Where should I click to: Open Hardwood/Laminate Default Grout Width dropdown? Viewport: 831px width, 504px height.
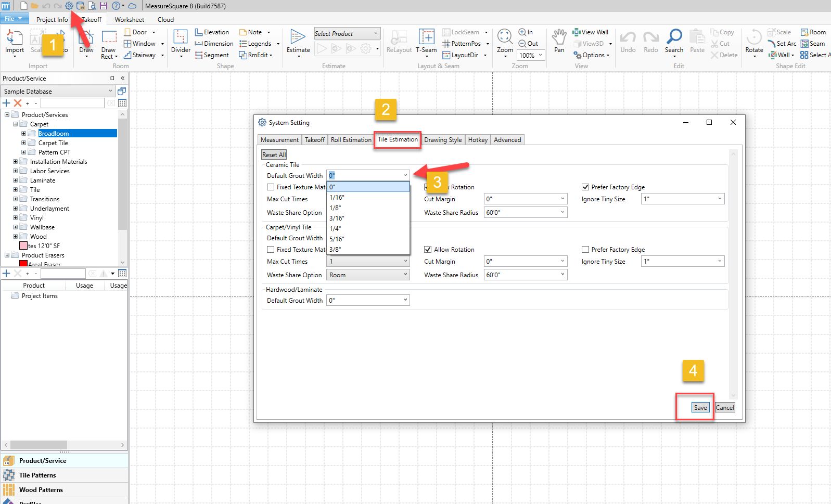pos(368,300)
